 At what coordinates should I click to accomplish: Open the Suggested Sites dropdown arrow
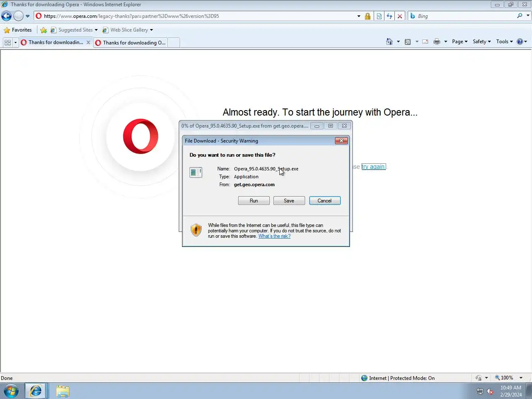click(96, 30)
